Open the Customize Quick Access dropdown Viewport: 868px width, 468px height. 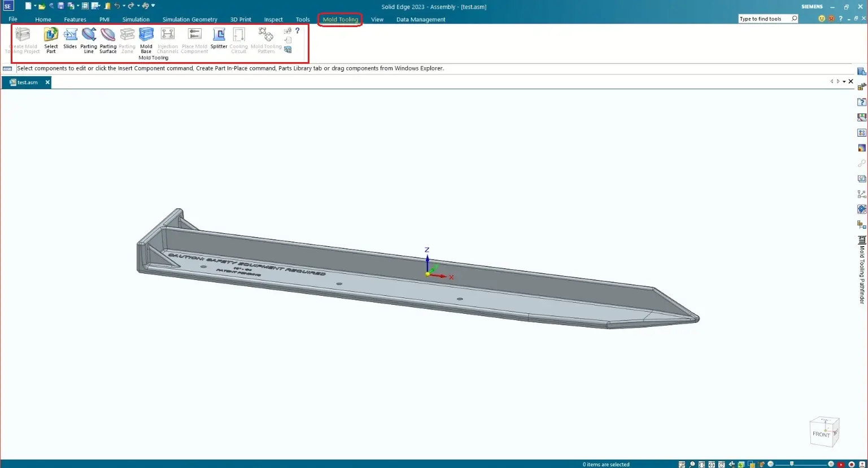coord(153,6)
